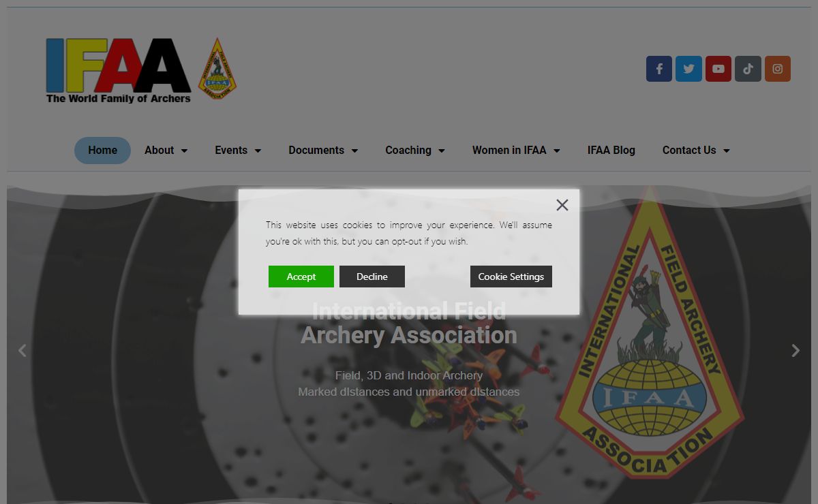Select the Home menu item
The width and height of the screenshot is (818, 504).
tap(102, 151)
